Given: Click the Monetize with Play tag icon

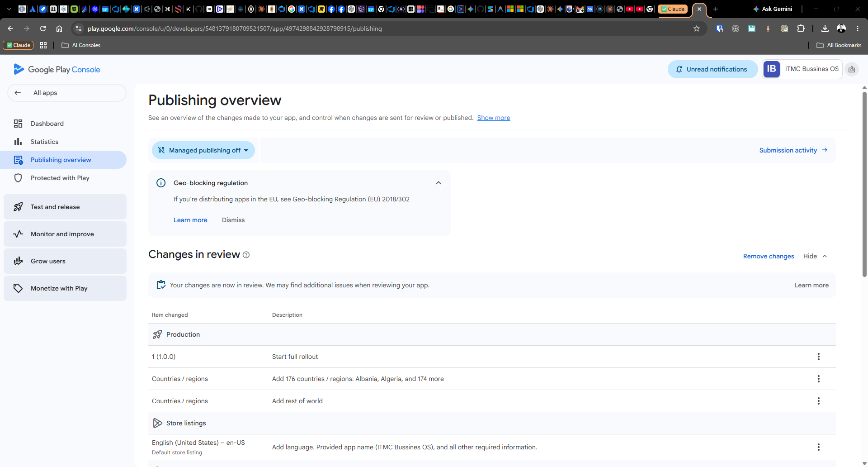Looking at the screenshot, I should [x=18, y=288].
